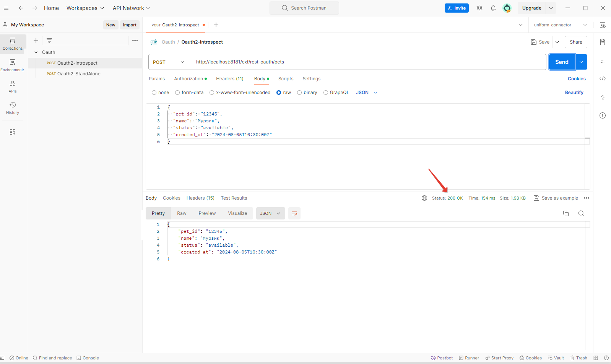Viewport: 611px width, 364px height.
Task: Open Postbot from the status bar
Action: coord(442,358)
